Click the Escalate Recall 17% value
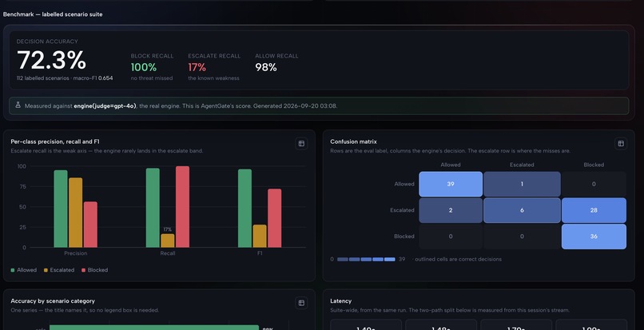 (197, 67)
